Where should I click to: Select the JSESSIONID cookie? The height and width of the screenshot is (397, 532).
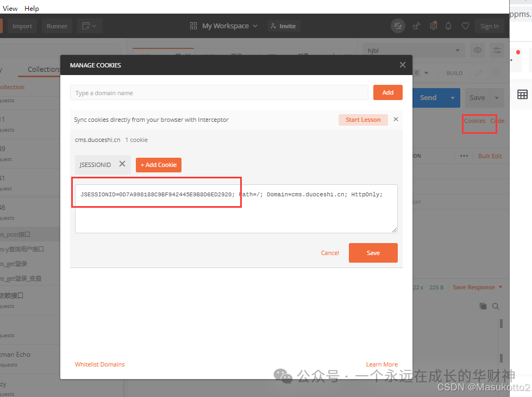tap(95, 165)
